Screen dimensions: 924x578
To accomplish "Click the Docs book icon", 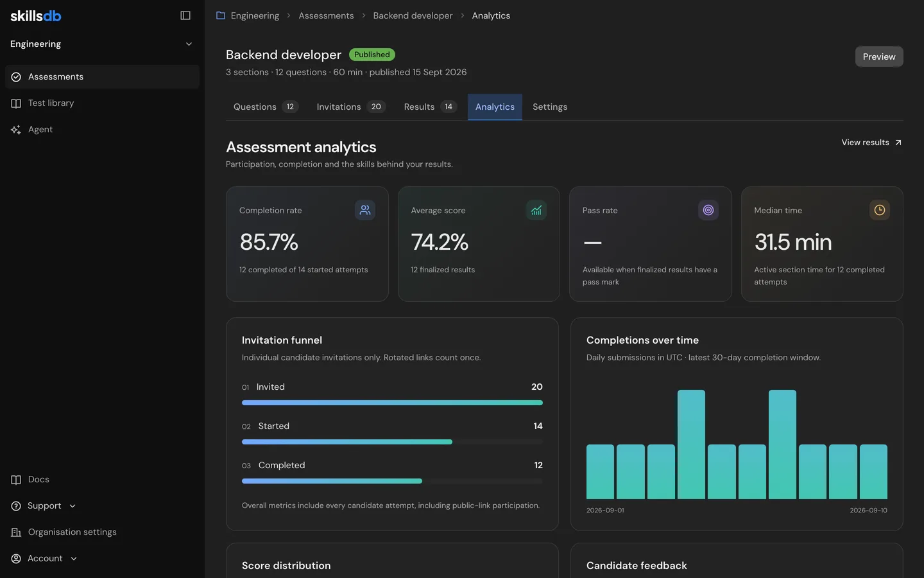I will [16, 480].
